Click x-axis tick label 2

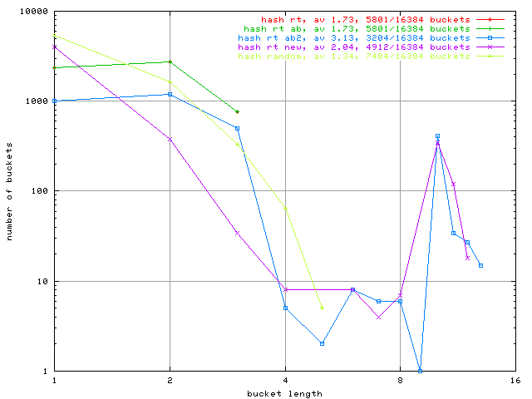point(170,381)
